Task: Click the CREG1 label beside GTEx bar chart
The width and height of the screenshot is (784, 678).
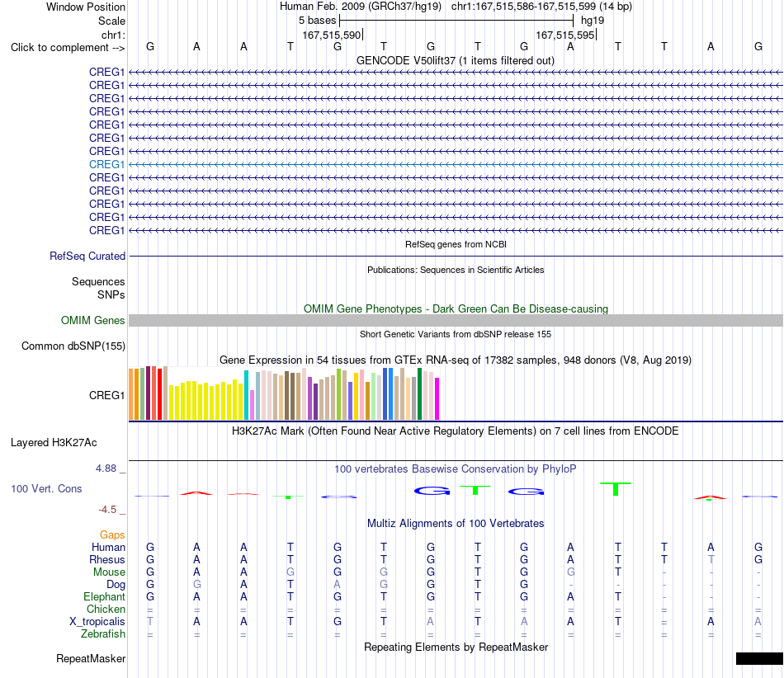Action: point(106,395)
